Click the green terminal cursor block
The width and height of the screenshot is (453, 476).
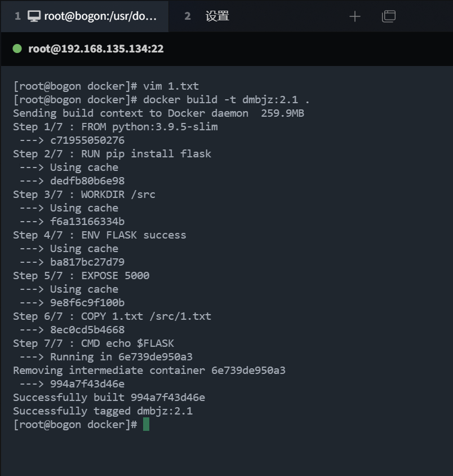[x=146, y=424]
